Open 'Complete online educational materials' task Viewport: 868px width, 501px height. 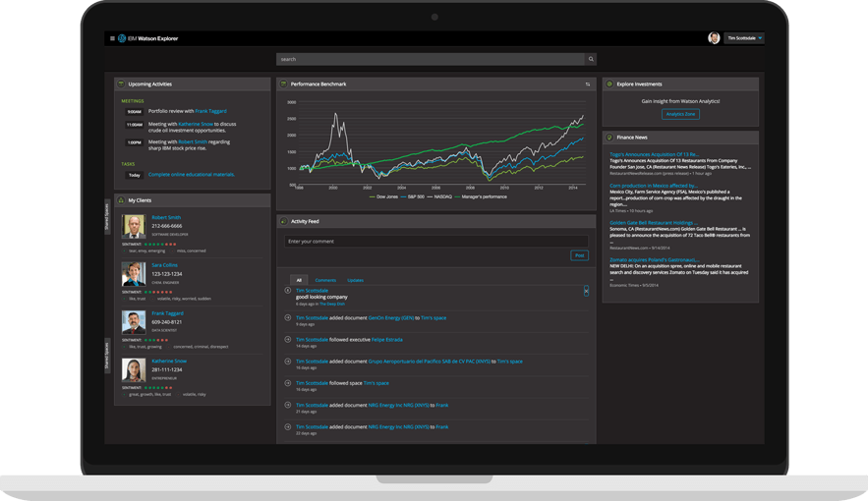click(192, 175)
